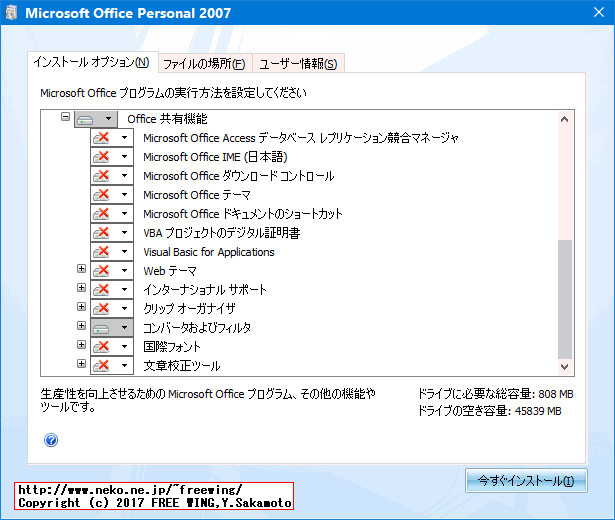Open the dropdown arrow for 国際フォント

(x=124, y=347)
